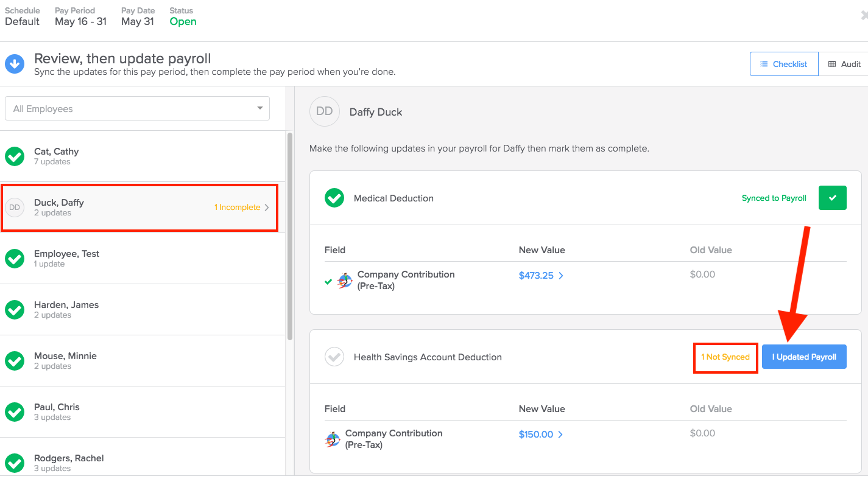Screen dimensions: 868x482
Task: Click the $0.00 old value under Medical Deduction
Action: (x=702, y=274)
